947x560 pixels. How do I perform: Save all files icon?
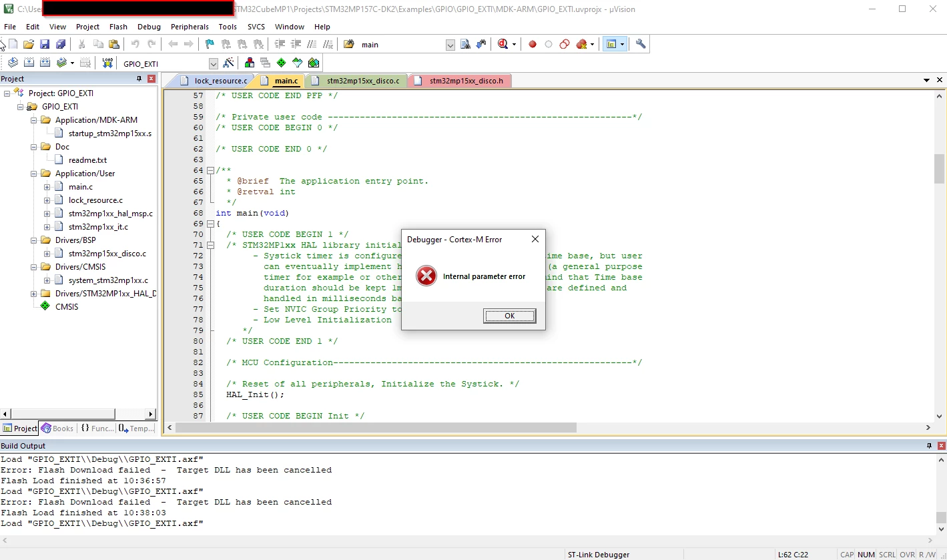click(61, 44)
